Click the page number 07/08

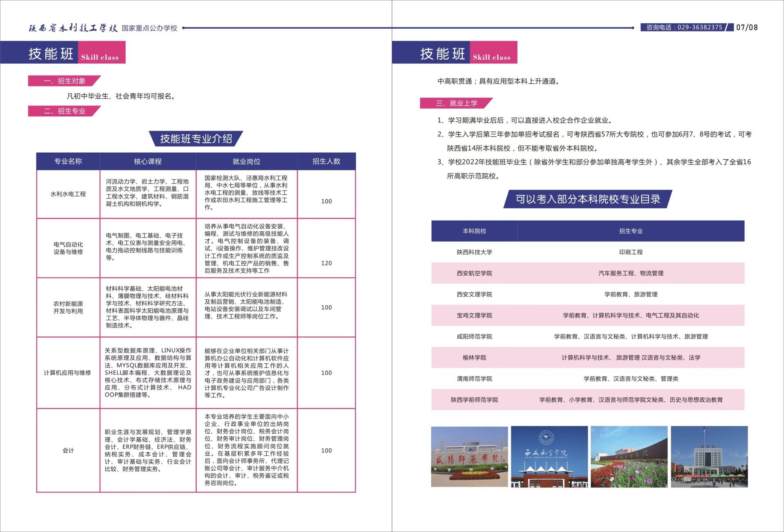(747, 27)
